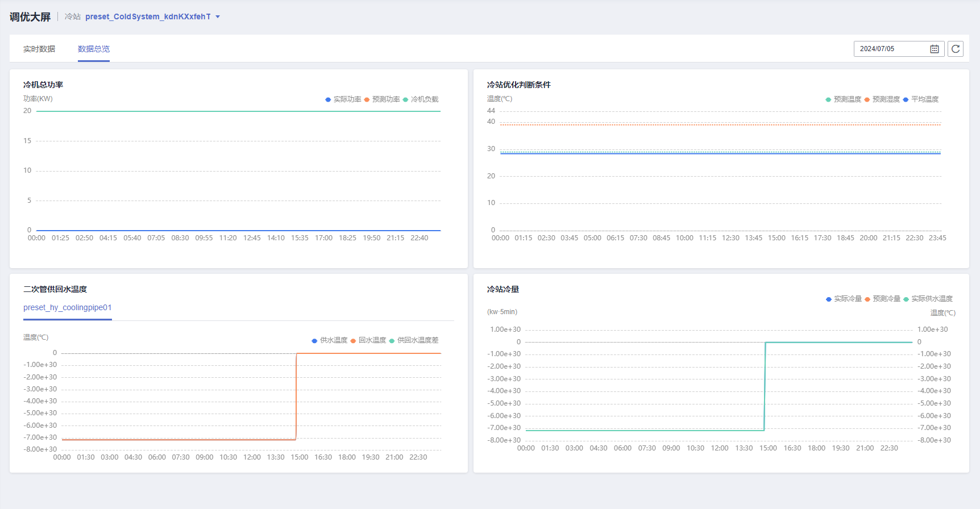Toggle 预测湿度 legend in 冷站优化判断条件 chart

[882, 99]
